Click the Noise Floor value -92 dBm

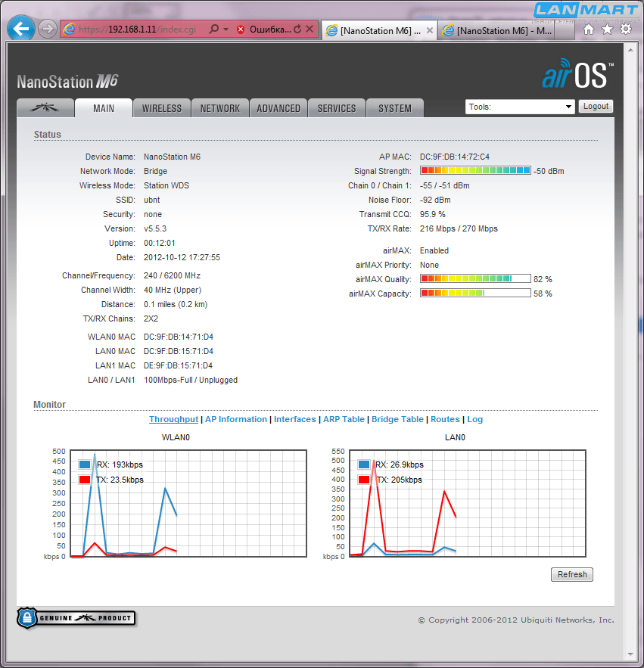pos(435,200)
